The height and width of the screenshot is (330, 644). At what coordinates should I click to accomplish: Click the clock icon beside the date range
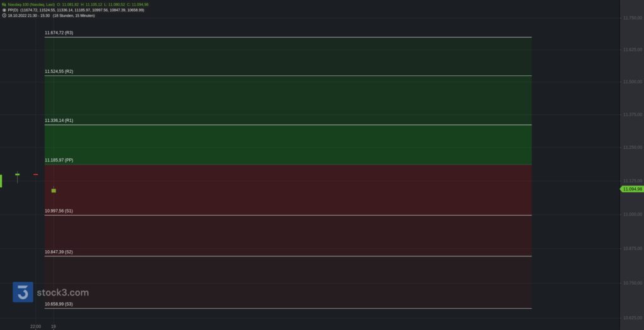[4, 15]
